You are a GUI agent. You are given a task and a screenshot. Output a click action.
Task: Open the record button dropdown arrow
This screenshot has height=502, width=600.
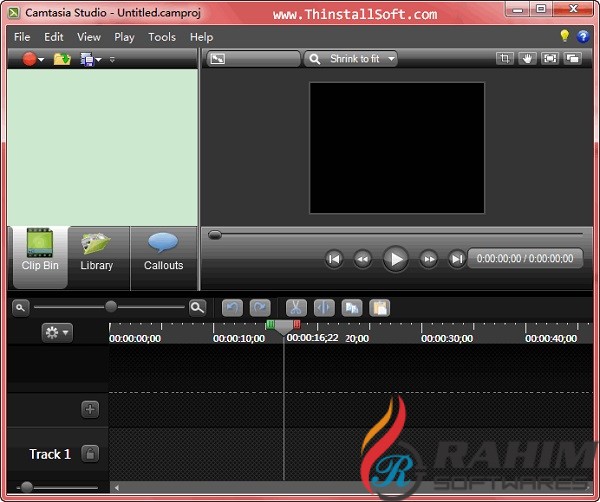pyautogui.click(x=41, y=60)
